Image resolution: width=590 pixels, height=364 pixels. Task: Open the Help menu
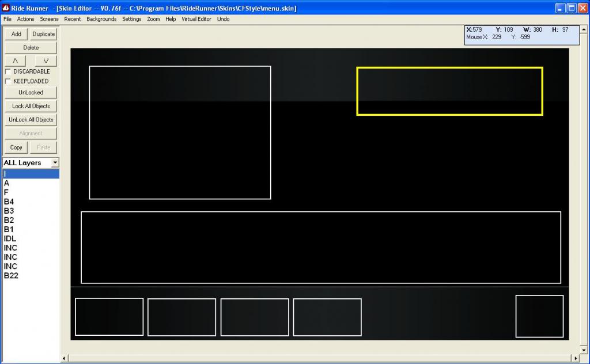(x=171, y=19)
